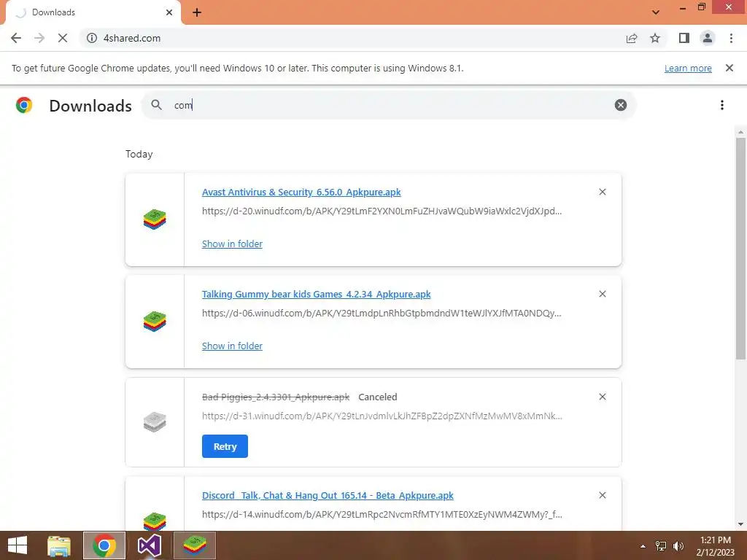Image resolution: width=747 pixels, height=560 pixels.
Task: Open the network status tray icon
Action: pos(661,546)
